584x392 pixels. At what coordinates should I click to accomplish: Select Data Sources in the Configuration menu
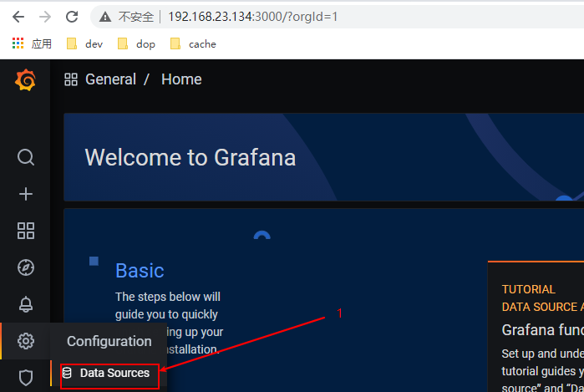[110, 373]
